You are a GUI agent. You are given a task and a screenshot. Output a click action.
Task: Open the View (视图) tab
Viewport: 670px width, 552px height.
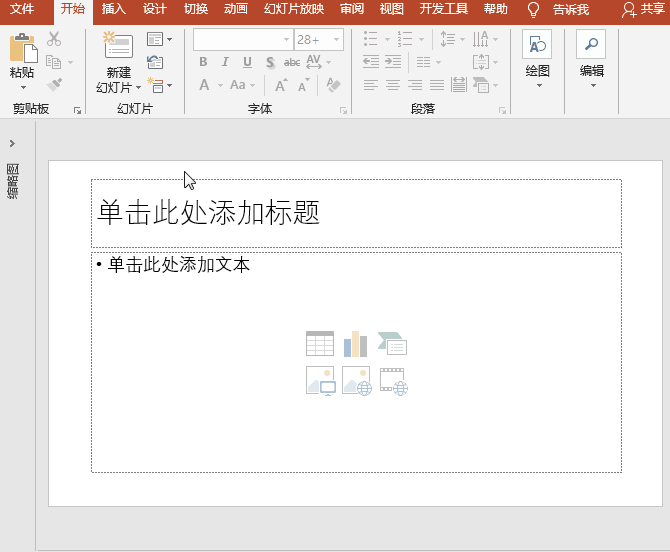[391, 9]
